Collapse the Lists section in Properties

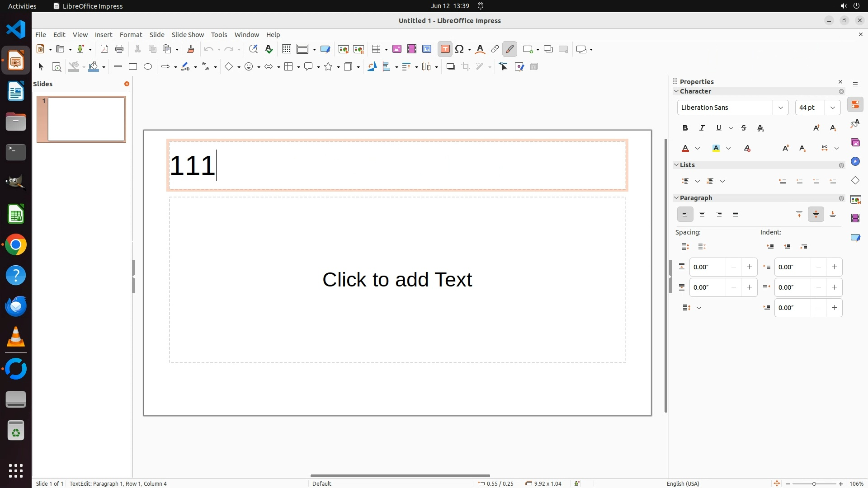(x=677, y=165)
